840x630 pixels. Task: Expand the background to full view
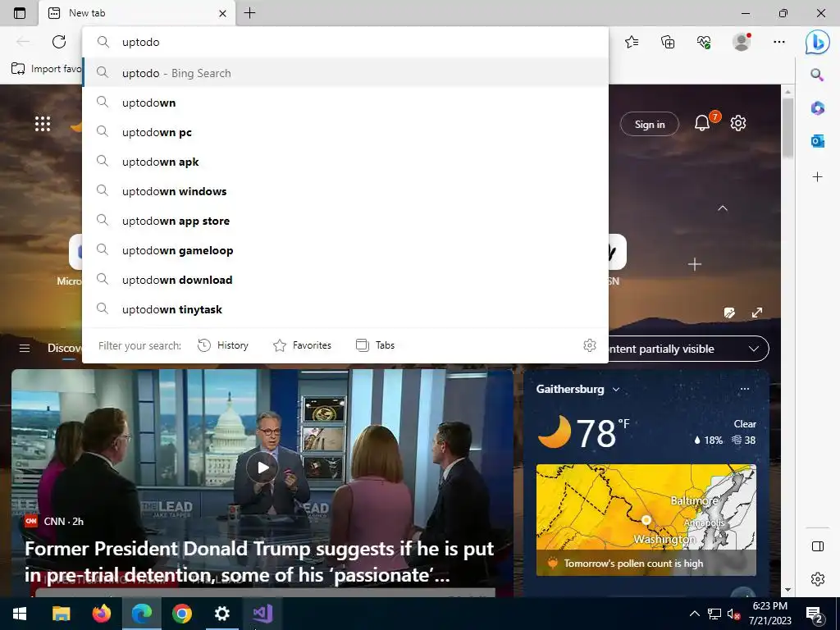coord(757,313)
